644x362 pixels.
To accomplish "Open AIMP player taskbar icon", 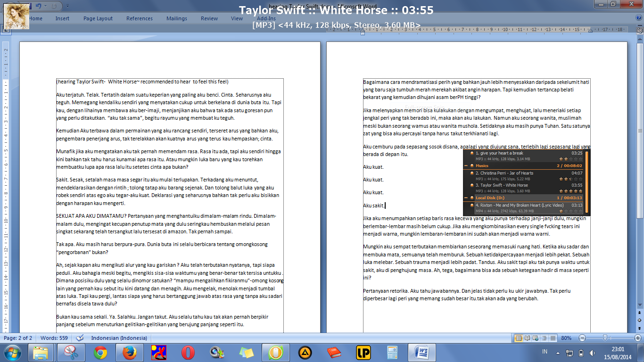I will (x=305, y=353).
